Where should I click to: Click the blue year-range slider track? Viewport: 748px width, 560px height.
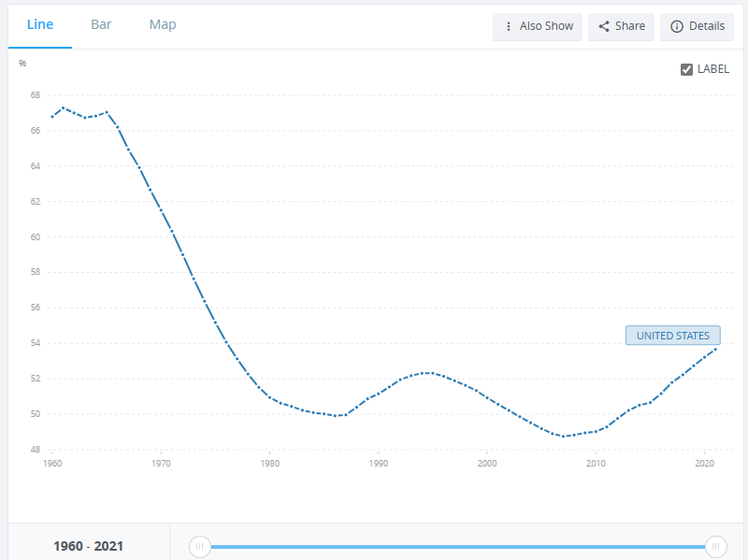[x=458, y=547]
